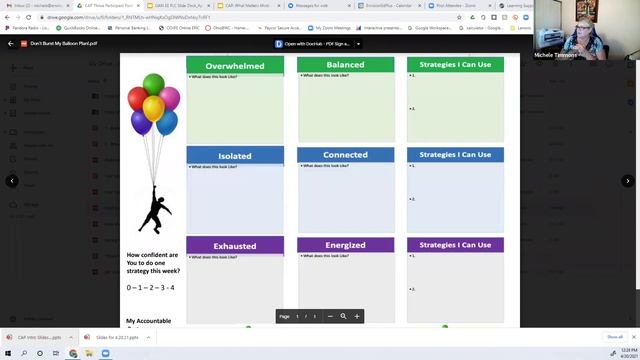This screenshot has width=640, height=360.
Task: Click Show all downloads
Action: pos(615,337)
